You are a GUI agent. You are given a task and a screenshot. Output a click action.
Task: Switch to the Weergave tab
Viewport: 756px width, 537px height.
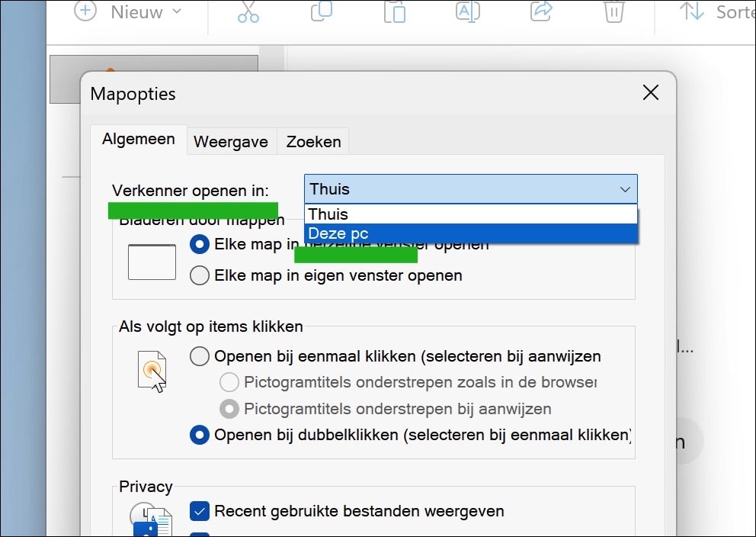pos(231,141)
